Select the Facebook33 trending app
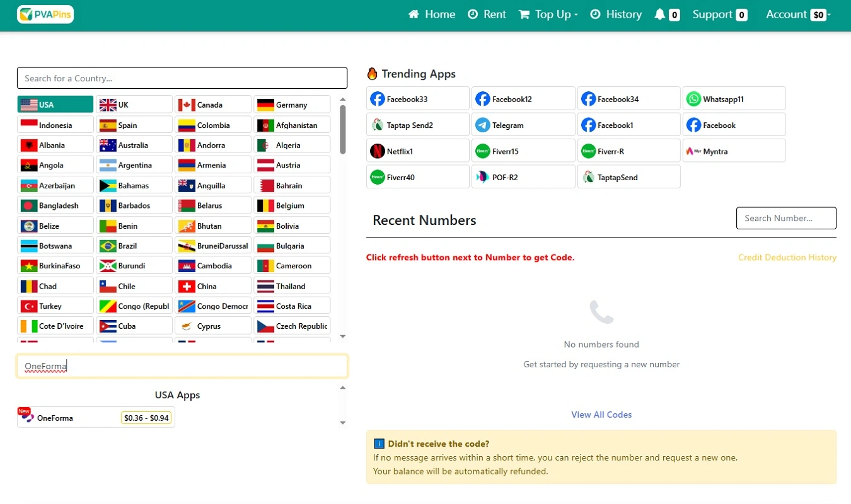The image size is (851, 504). pyautogui.click(x=418, y=99)
